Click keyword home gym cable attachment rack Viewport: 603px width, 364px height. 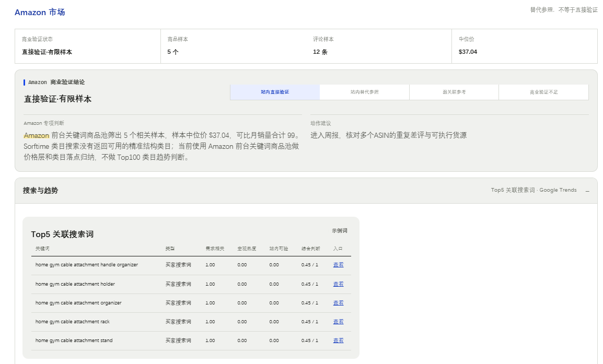[x=72, y=322]
